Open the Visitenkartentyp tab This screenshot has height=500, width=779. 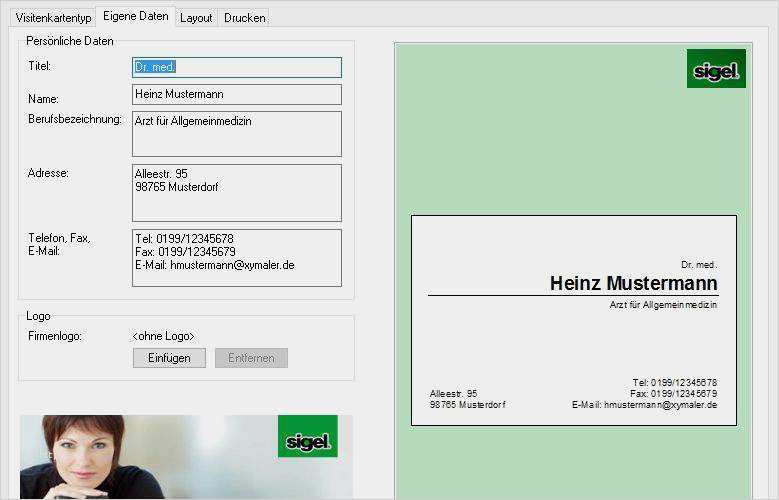point(53,18)
